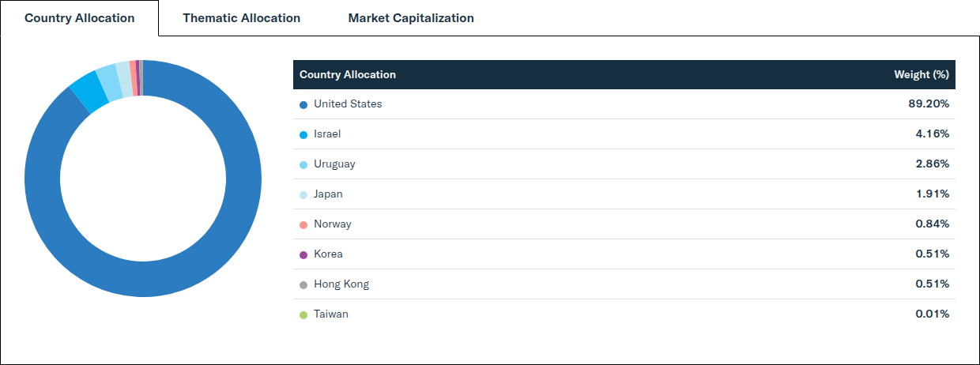Switch to the Thematic Allocation tab

241,17
